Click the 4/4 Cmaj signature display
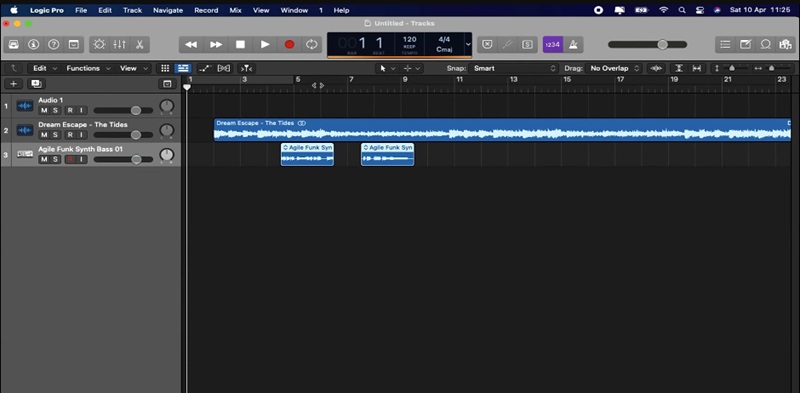Viewport: 800px width, 393px height. (x=444, y=45)
